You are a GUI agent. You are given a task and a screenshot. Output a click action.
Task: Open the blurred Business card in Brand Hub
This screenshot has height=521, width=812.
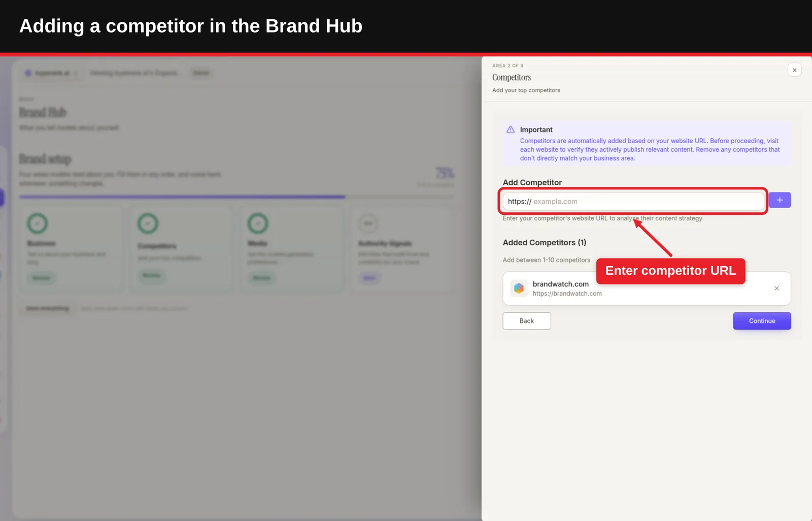71,249
